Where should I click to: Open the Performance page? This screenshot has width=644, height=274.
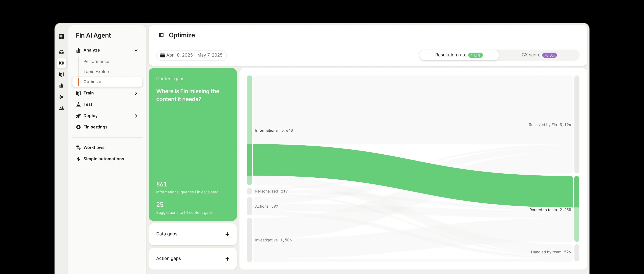tap(96, 62)
